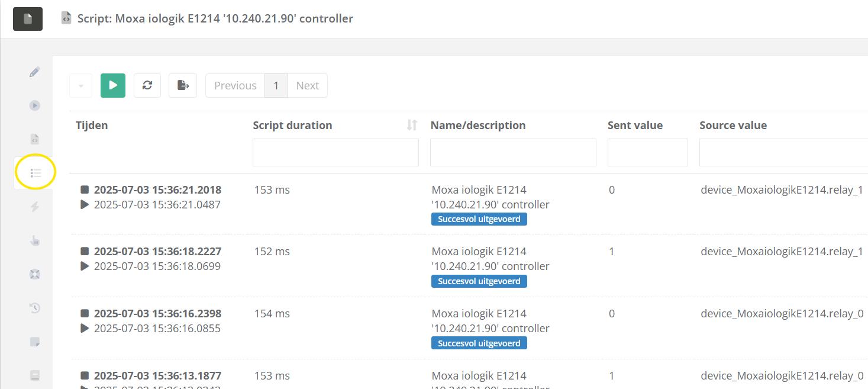Open the small caret dropdown before play button
The height and width of the screenshot is (389, 868).
pyautogui.click(x=80, y=85)
